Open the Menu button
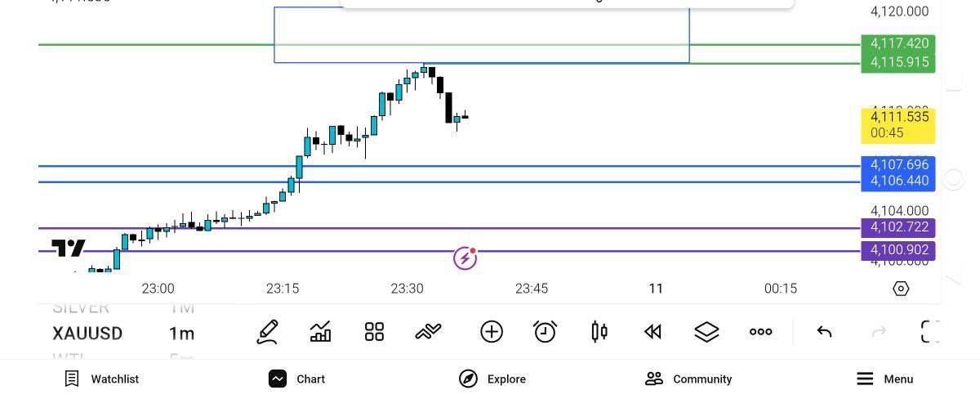This screenshot has height=399, width=980. point(884,379)
